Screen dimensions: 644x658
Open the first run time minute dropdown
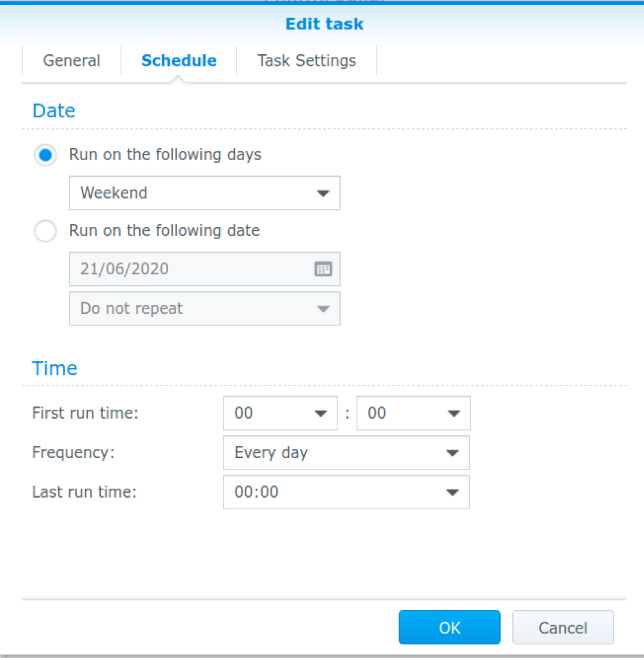[414, 413]
